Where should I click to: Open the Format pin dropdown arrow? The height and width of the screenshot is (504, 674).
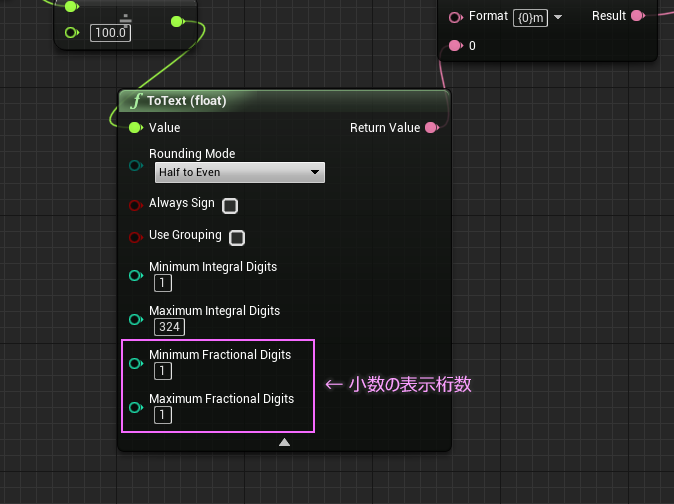point(558,17)
